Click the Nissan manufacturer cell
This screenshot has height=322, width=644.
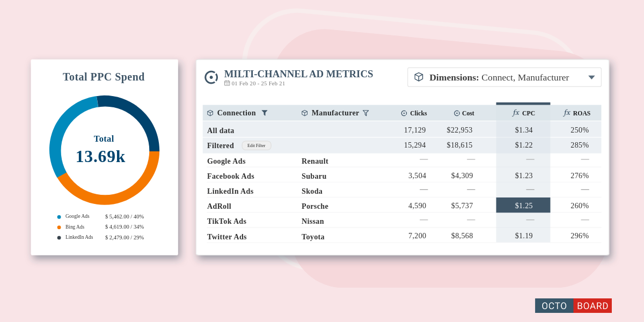313,221
